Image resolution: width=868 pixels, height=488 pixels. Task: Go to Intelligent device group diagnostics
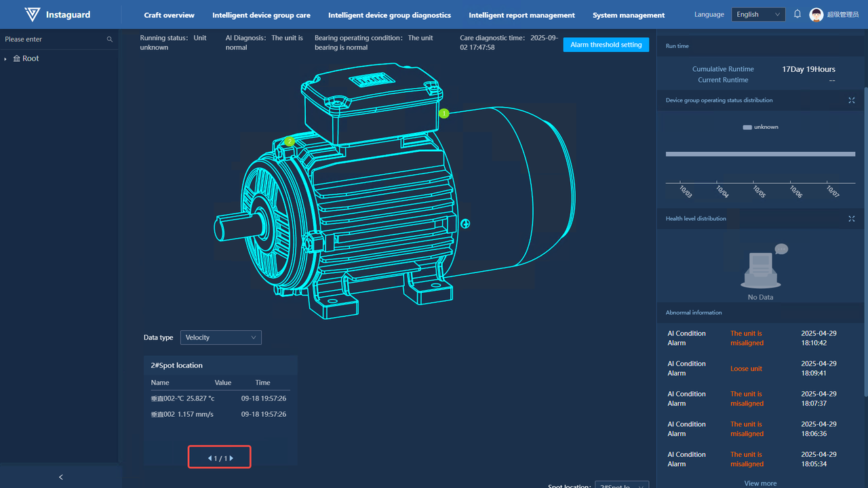coord(389,15)
